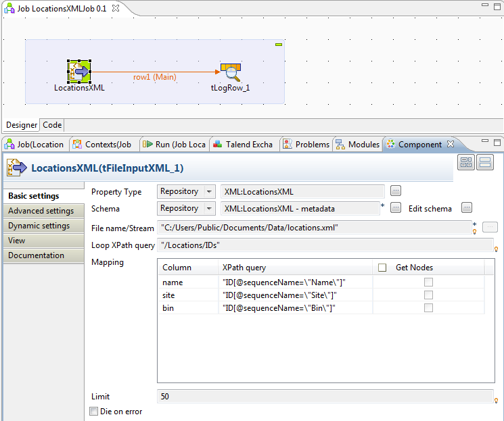Click the Limit field showing 50
This screenshot has height=421, width=504.
[325, 396]
